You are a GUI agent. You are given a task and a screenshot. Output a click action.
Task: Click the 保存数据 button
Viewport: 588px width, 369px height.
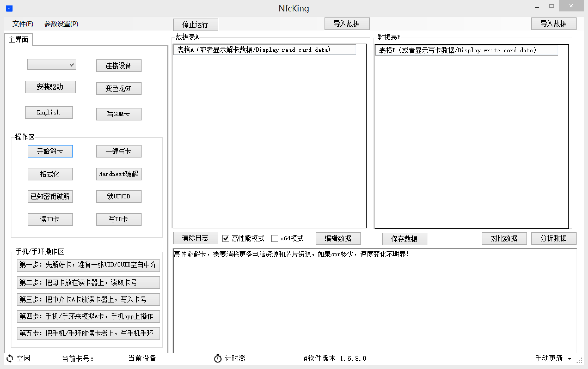pos(405,239)
